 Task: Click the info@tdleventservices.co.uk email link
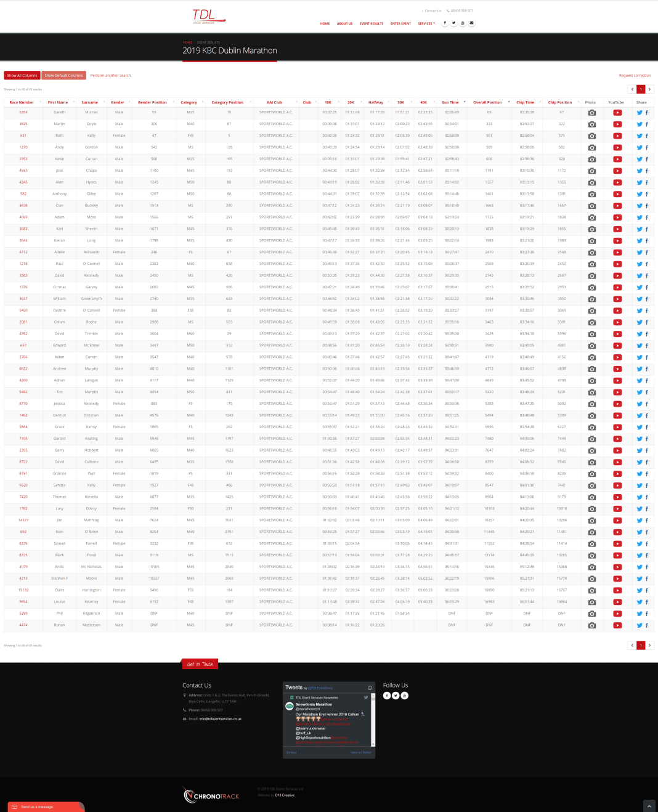tap(221, 719)
